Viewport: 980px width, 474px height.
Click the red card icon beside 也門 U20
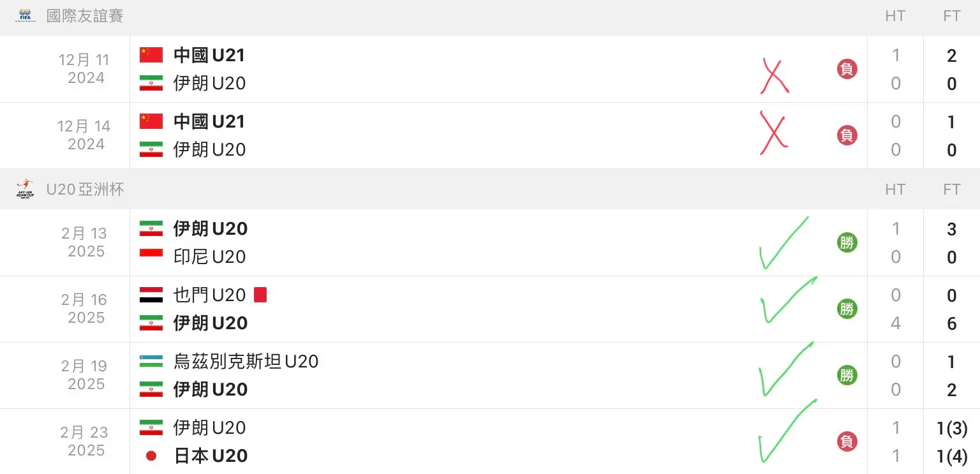[260, 295]
